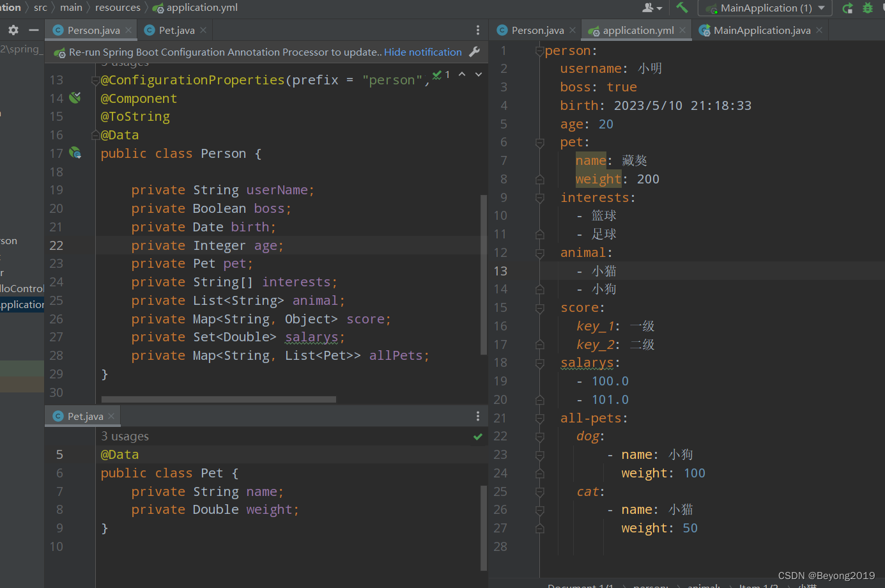Click the fold marker at @Data line 16
This screenshot has width=885, height=588.
[x=95, y=135]
